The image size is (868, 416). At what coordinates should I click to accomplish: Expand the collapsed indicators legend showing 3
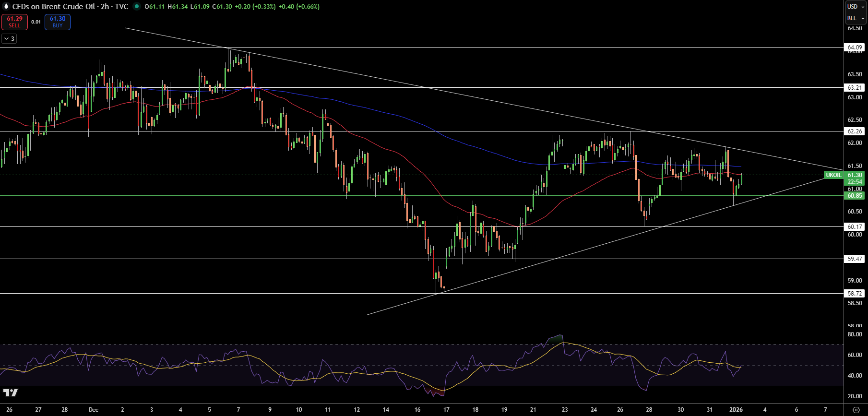[9, 39]
